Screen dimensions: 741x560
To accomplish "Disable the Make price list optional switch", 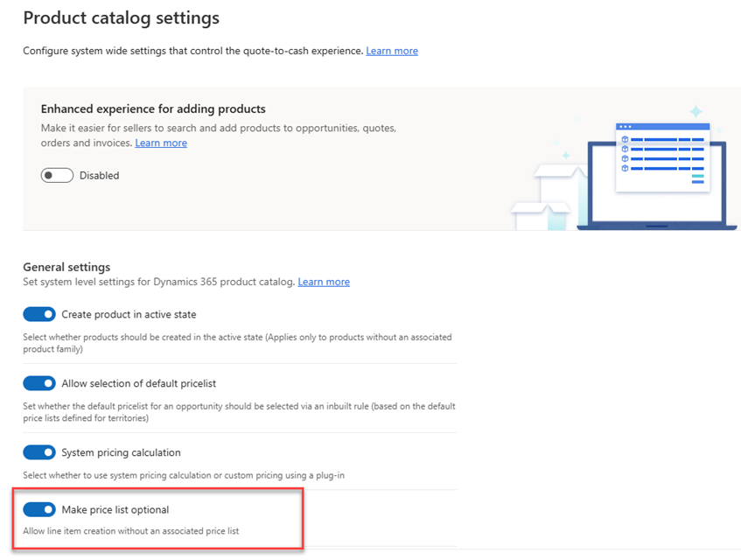I will click(39, 509).
